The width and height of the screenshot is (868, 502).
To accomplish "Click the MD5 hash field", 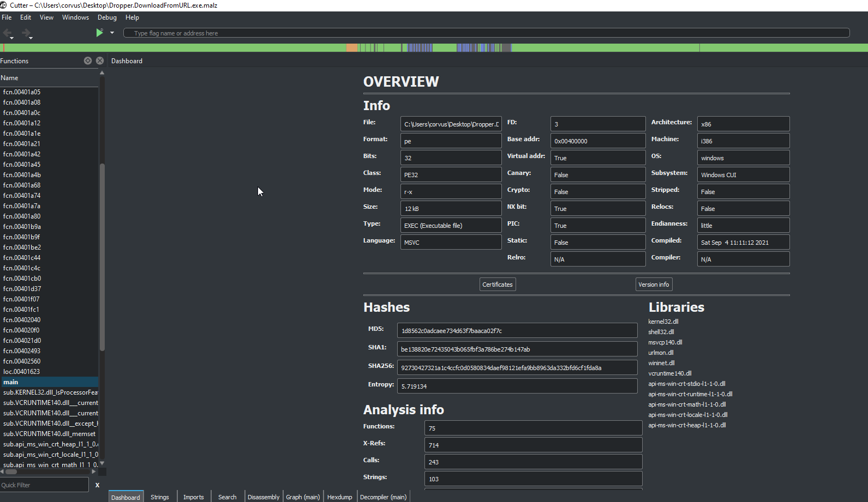I will tap(517, 330).
